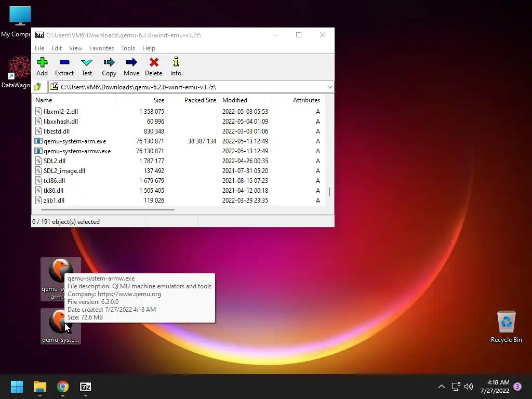Click the horizontal scrollbar in file list

108,210
